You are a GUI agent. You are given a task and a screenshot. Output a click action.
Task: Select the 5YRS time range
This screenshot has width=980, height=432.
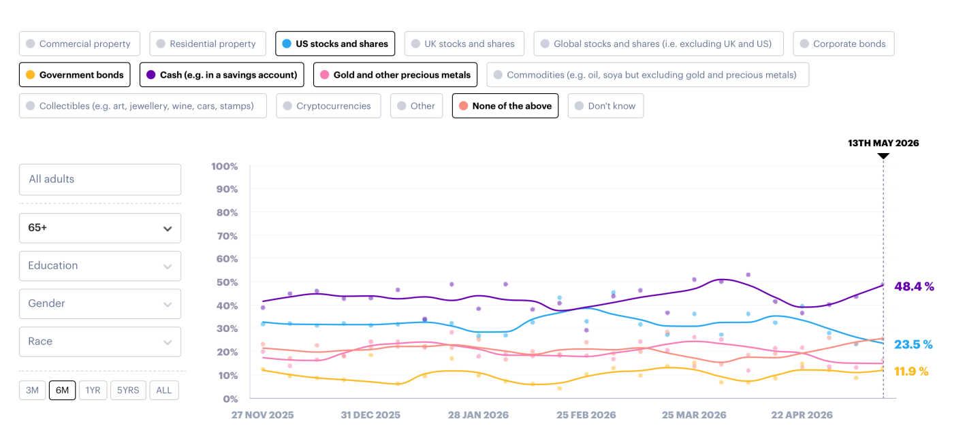128,390
